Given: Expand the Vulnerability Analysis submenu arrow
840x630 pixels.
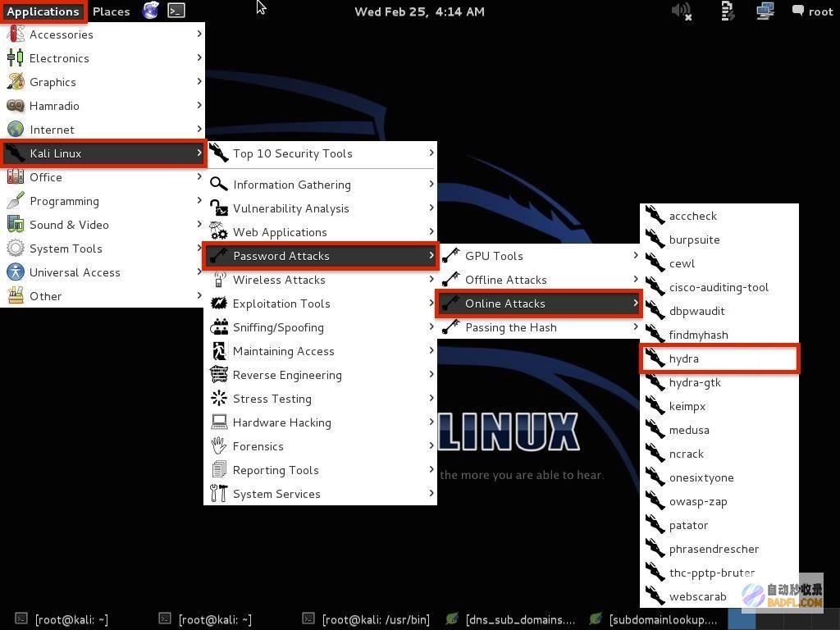Looking at the screenshot, I should (431, 208).
